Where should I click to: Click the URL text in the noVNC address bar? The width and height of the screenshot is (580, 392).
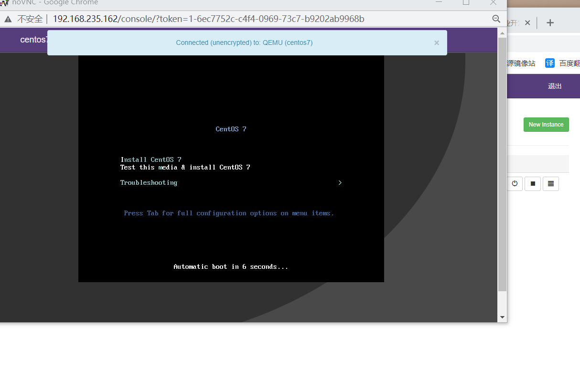tap(208, 19)
